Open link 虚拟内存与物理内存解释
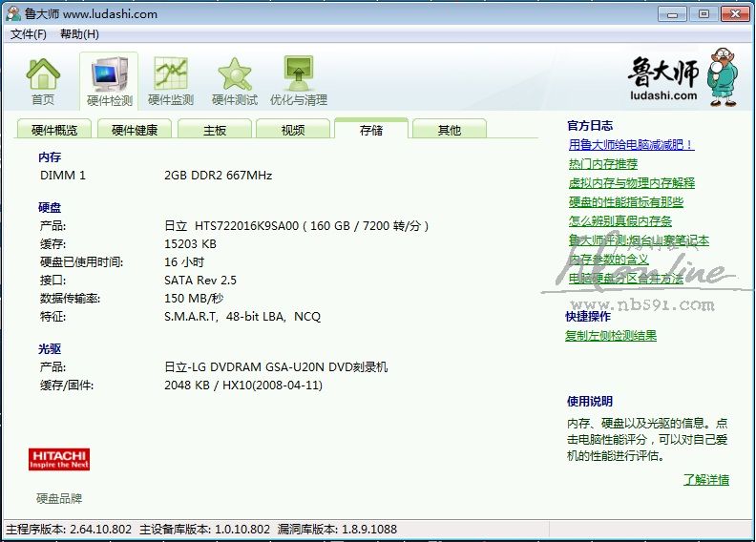Image resolution: width=756 pixels, height=542 pixels. click(x=632, y=182)
